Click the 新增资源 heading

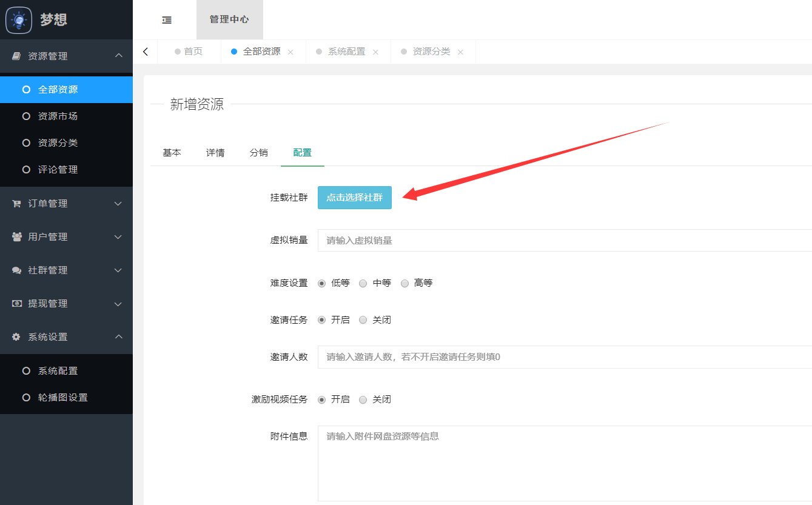click(197, 104)
